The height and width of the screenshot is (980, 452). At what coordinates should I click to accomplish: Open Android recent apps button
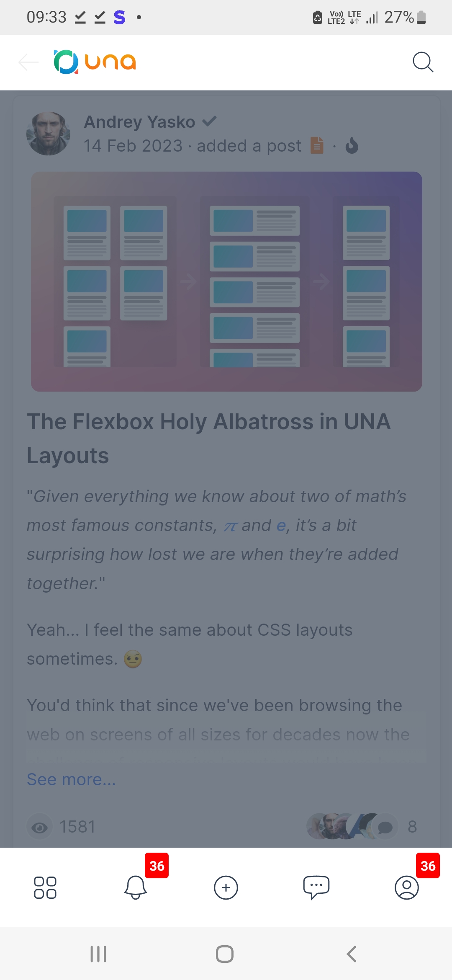click(x=98, y=954)
